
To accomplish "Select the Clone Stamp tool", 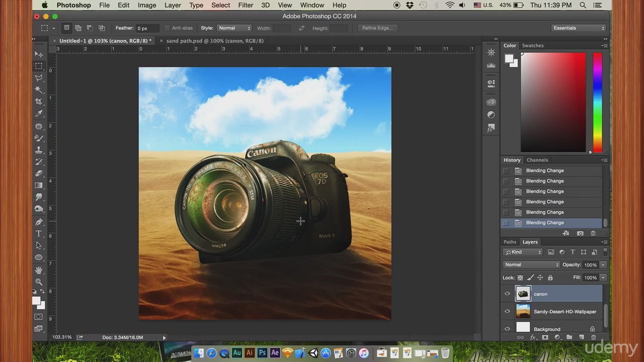I will pyautogui.click(x=39, y=150).
